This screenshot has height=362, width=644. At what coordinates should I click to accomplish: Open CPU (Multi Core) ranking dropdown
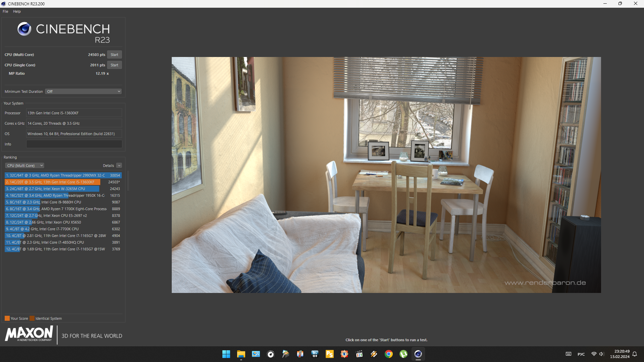click(x=24, y=166)
